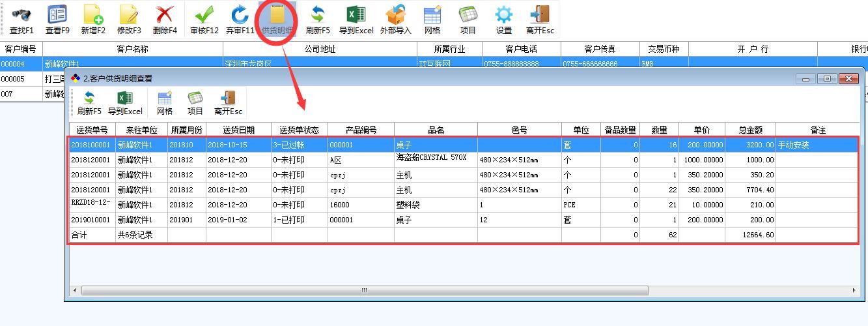The image size is (868, 326).
Task: Click horizontal scrollbar thumb in detail window
Action: click(x=365, y=290)
